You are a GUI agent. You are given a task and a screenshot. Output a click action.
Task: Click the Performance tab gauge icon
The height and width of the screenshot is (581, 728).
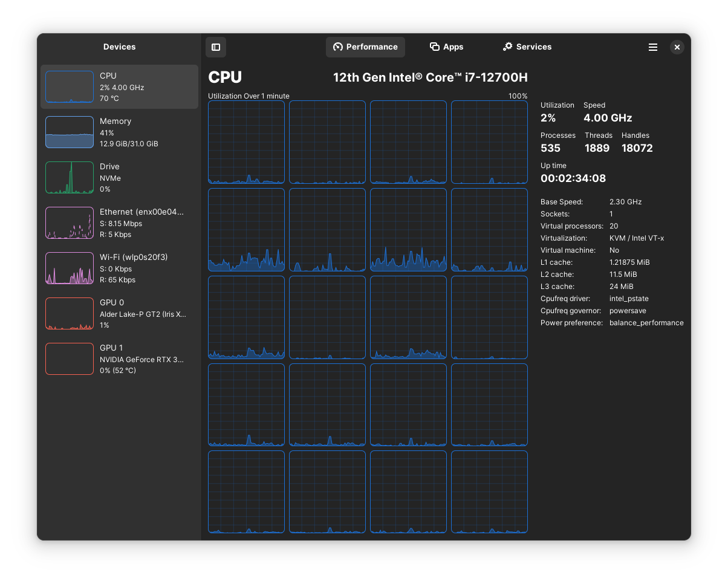point(338,47)
